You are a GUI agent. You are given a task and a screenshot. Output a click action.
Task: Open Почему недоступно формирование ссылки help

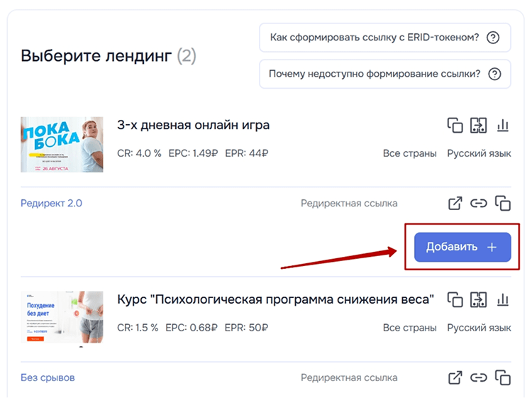[x=385, y=74]
